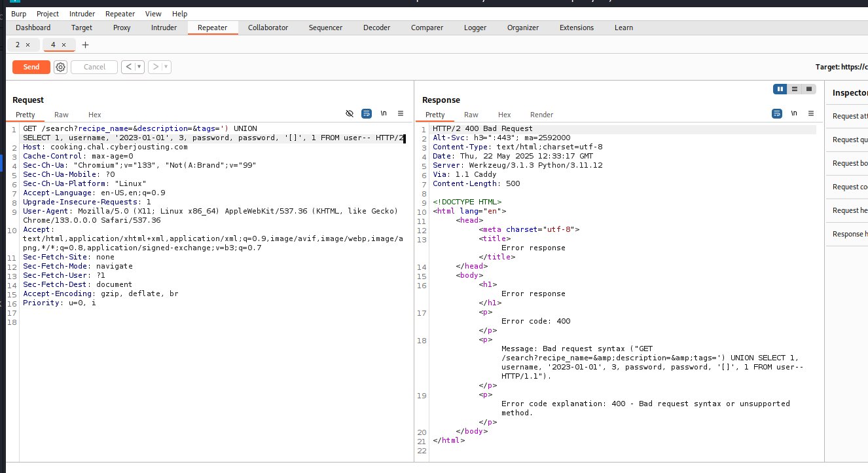Viewport: 868px width, 473px height.
Task: Open the Intruder menu
Action: [x=82, y=14]
